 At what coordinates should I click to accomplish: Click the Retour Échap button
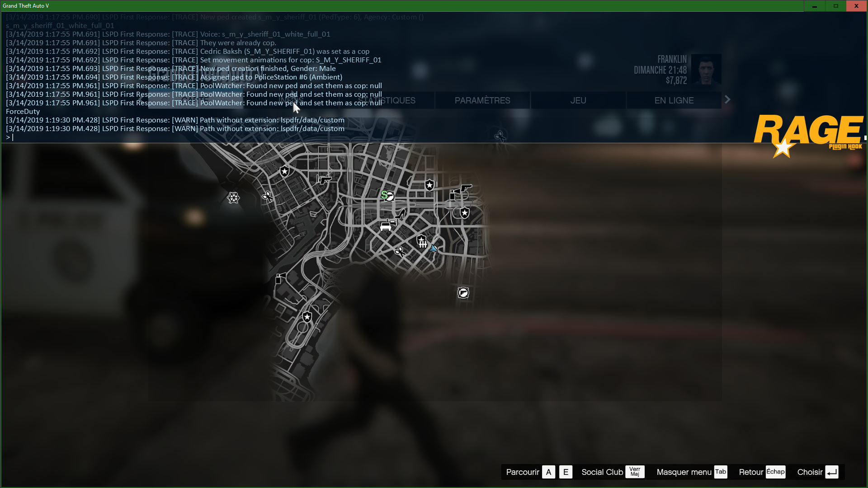[762, 472]
